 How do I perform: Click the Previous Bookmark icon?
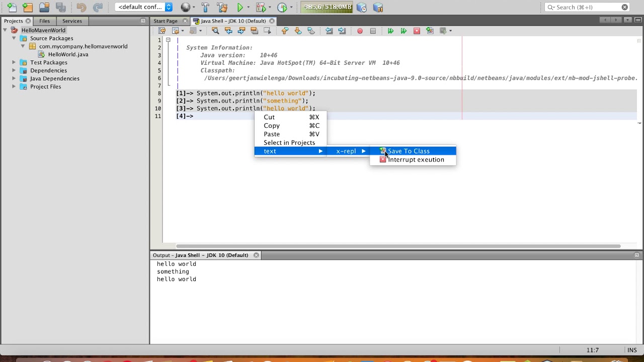tap(285, 31)
